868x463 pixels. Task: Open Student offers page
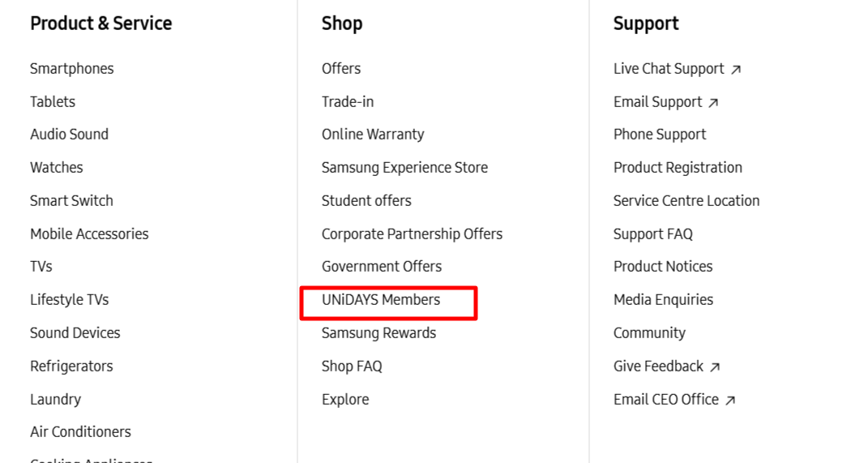(x=366, y=201)
